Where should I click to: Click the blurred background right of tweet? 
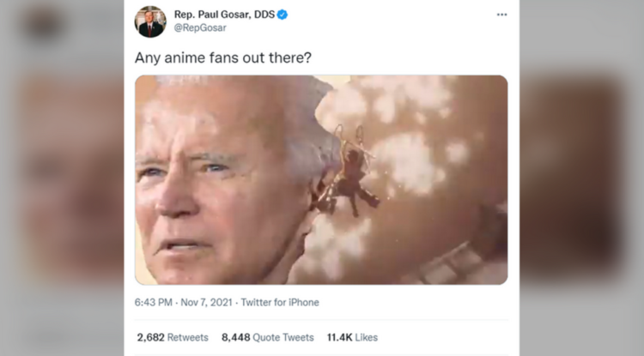point(581,178)
